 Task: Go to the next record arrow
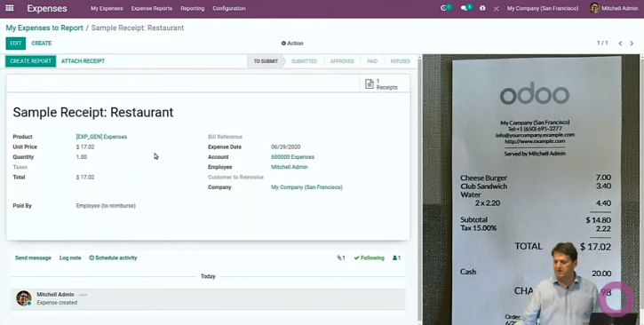pos(632,44)
